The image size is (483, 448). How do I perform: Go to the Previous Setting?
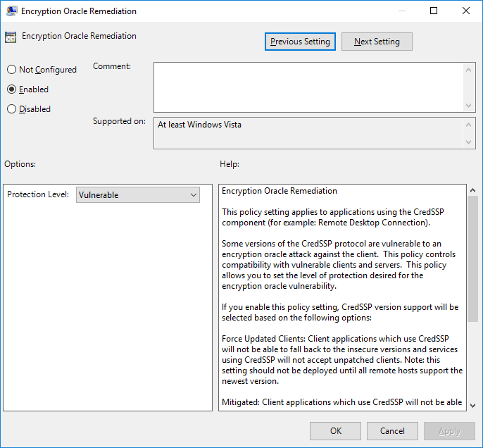click(x=300, y=42)
